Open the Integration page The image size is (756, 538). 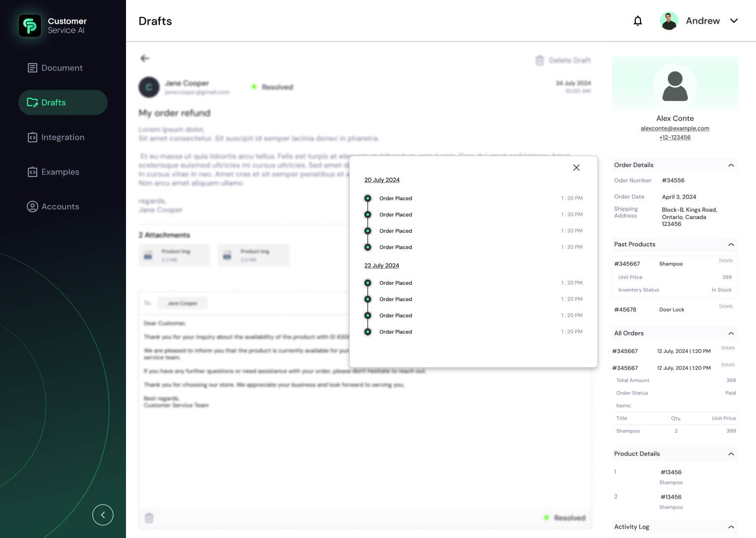tap(56, 137)
